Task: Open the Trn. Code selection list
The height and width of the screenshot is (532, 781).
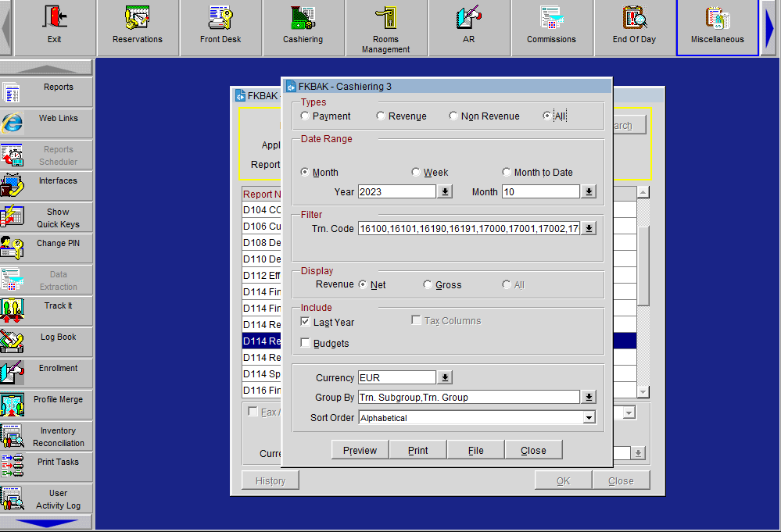Action: pos(589,228)
